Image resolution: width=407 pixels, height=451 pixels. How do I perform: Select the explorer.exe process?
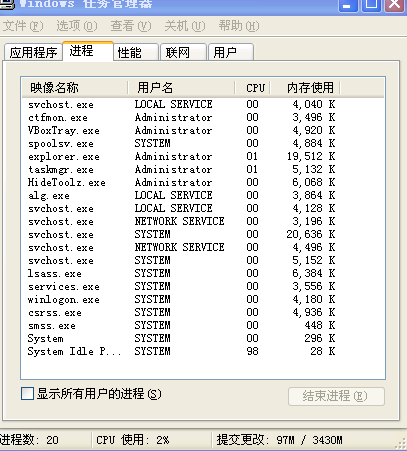tap(203, 156)
